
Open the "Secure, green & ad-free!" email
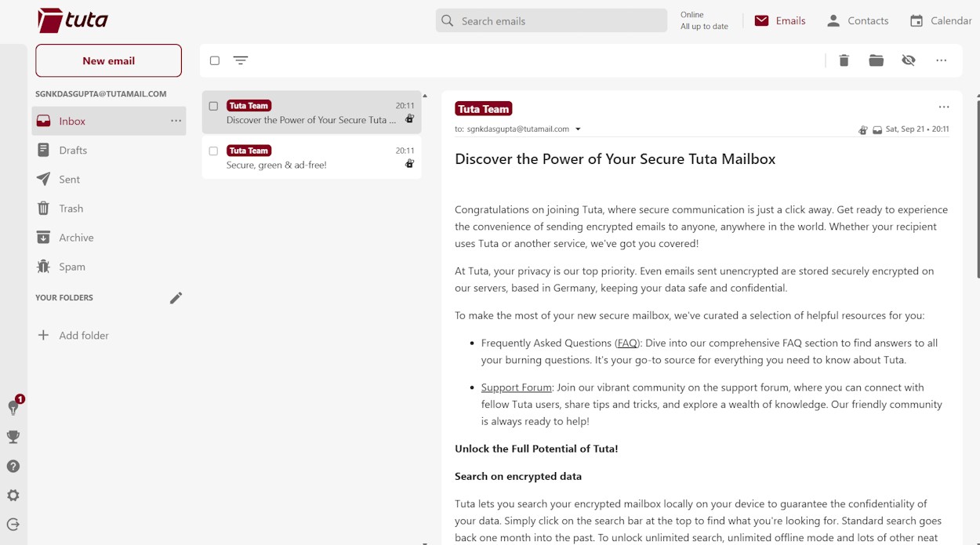click(311, 157)
